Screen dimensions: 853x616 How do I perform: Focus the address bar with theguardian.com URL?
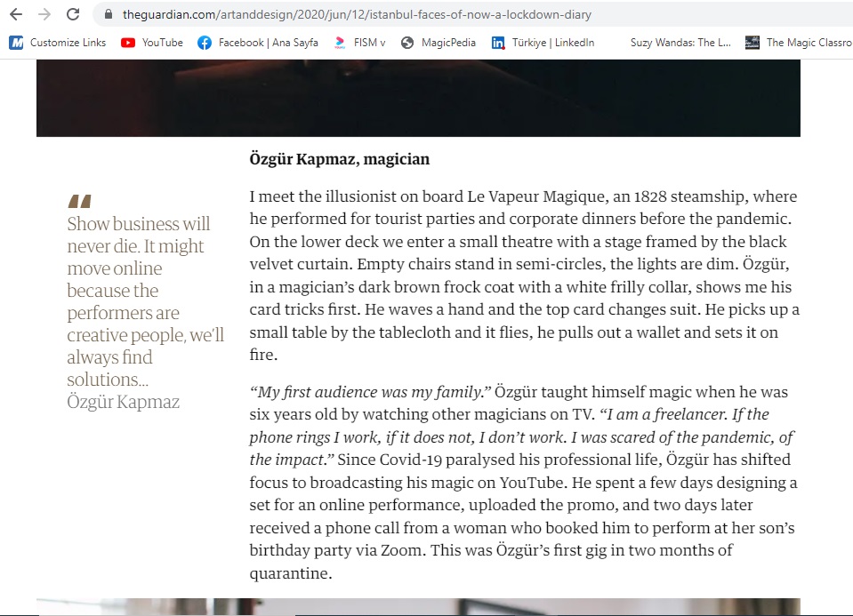tap(356, 15)
